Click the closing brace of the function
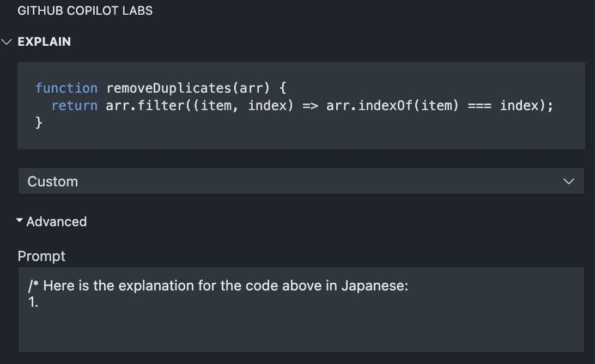Image resolution: width=595 pixels, height=364 pixels. [39, 123]
